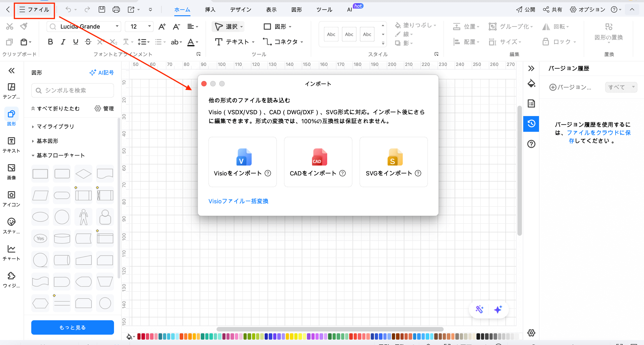Click the help question icon in right panel
The image size is (644, 345).
pyautogui.click(x=531, y=144)
